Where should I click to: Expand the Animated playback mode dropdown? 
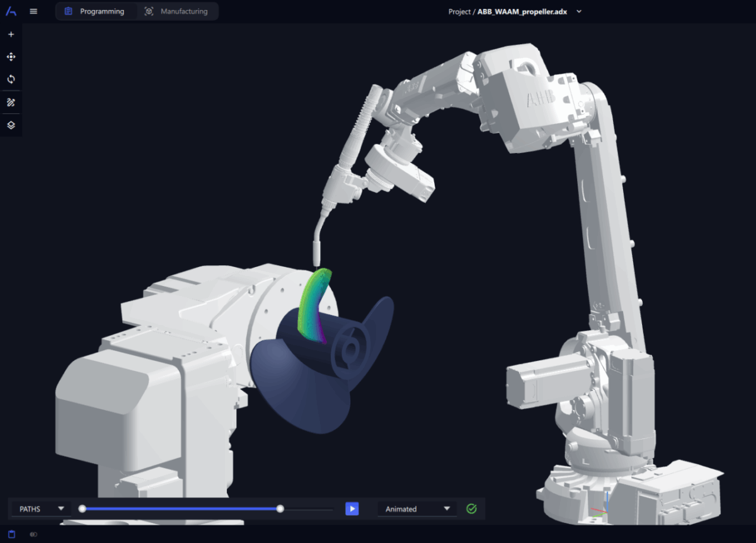point(417,508)
